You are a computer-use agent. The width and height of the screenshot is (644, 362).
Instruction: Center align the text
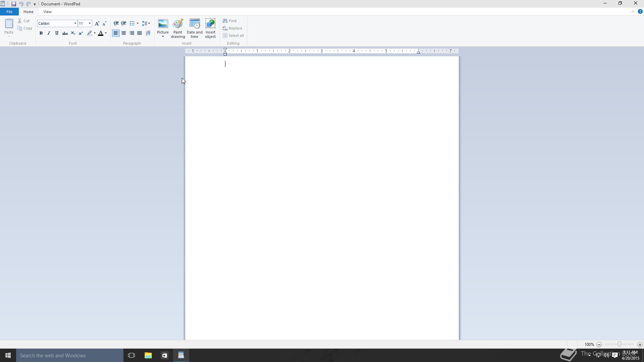tap(124, 33)
